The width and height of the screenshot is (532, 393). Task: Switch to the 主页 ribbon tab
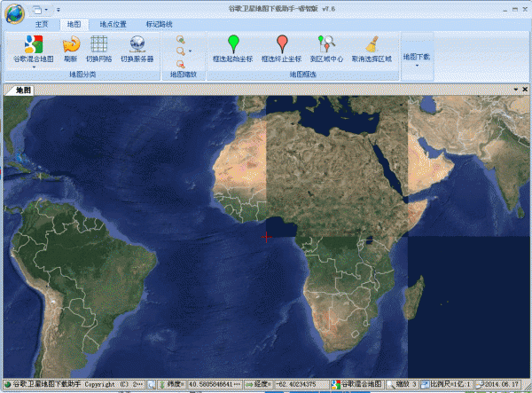[42, 25]
